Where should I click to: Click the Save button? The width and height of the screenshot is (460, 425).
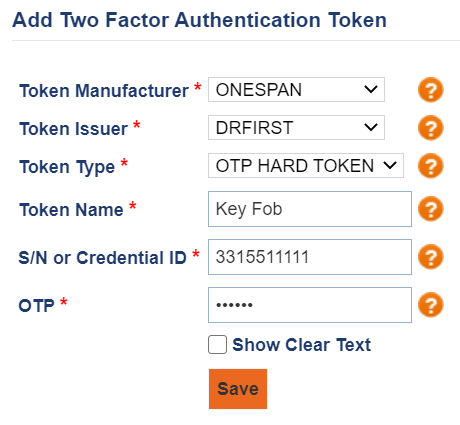238,389
